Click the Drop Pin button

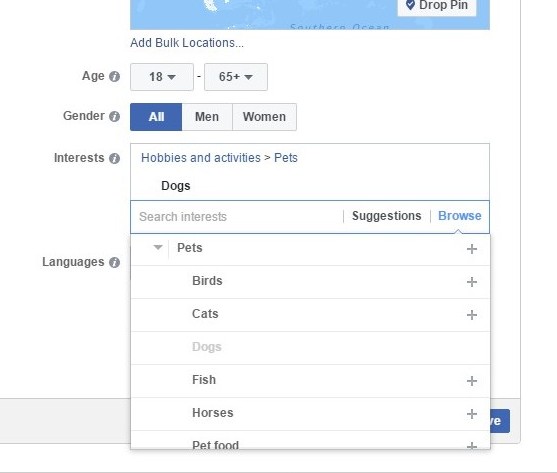tap(437, 6)
